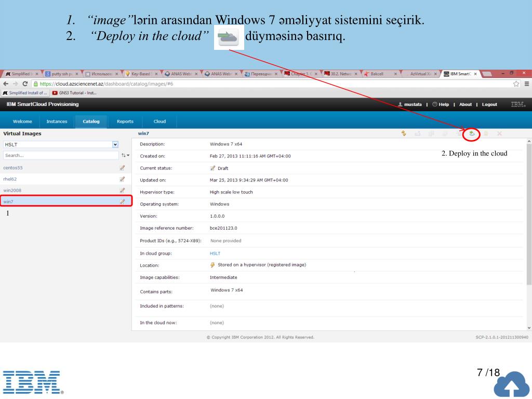Screen dimensions: 532x399
Task: Open the sort options arrow near search
Action: (x=125, y=155)
